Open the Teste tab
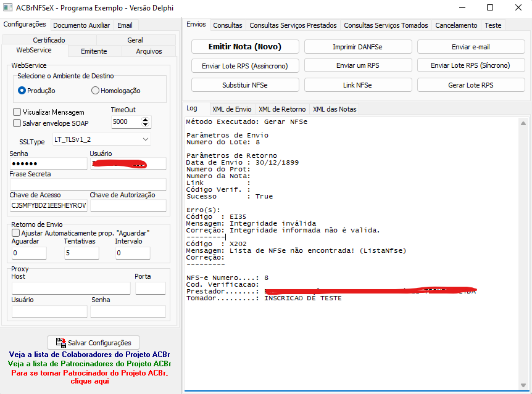The image size is (532, 394). coord(493,25)
